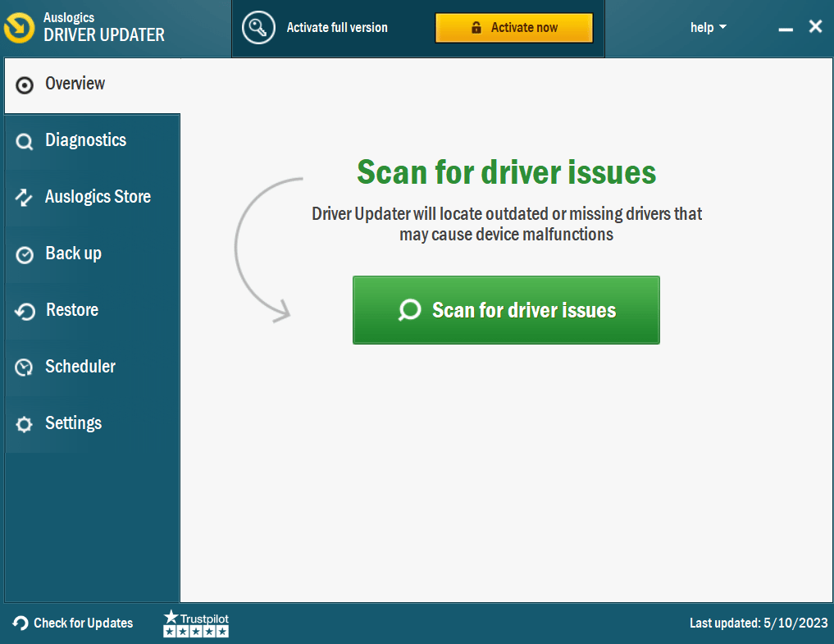834x644 pixels.
Task: Click the Check for Updates link
Action: (x=73, y=623)
